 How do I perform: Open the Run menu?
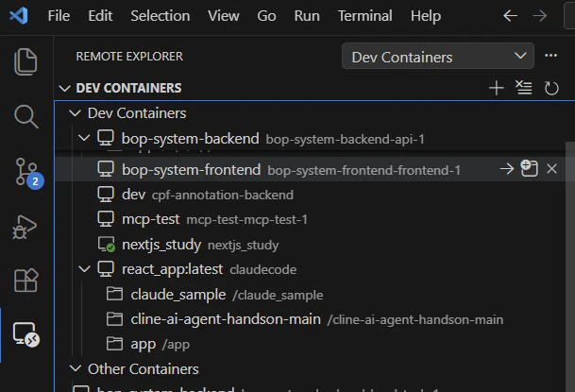pyautogui.click(x=307, y=16)
